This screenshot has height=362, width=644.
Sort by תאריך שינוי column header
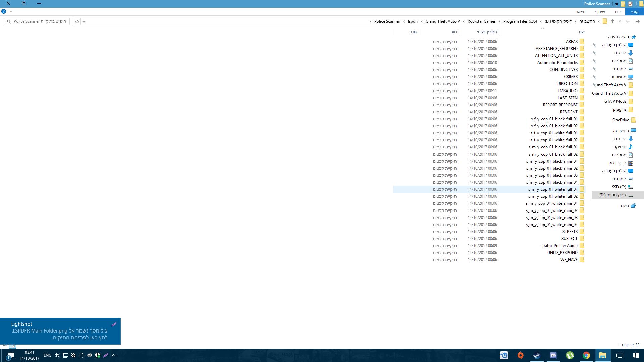coord(486,32)
